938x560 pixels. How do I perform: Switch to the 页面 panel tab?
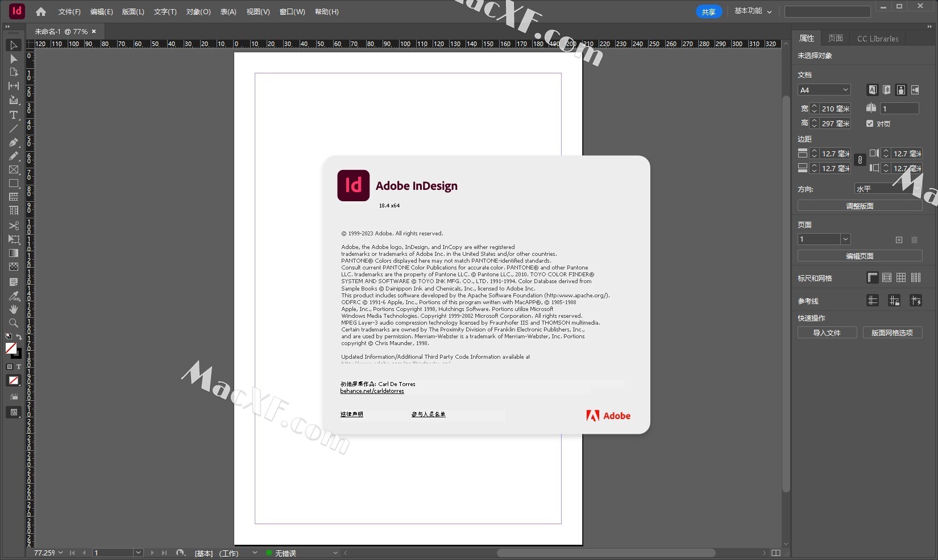click(836, 38)
